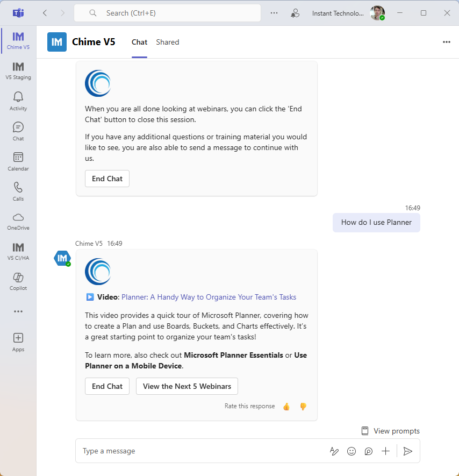Click the View prompts book icon

[365, 431]
